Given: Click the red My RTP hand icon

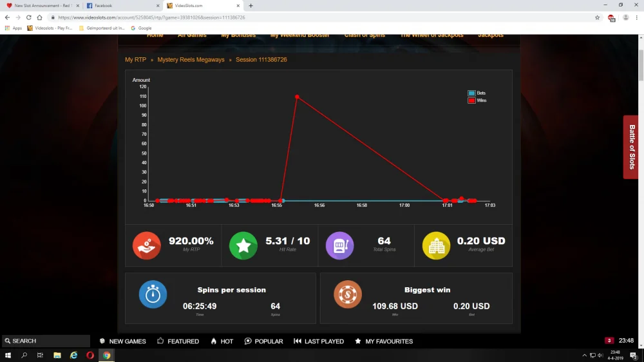Looking at the screenshot, I should (147, 245).
